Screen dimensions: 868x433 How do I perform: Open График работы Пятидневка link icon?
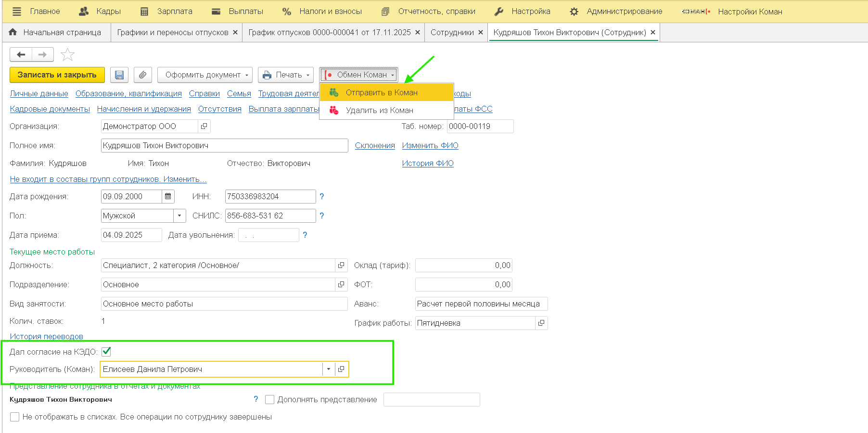(x=541, y=323)
